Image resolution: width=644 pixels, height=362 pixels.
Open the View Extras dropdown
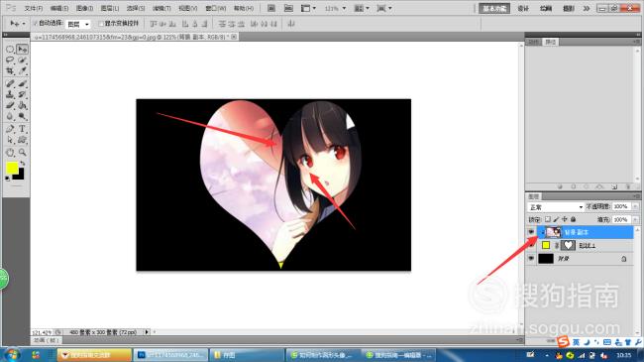coord(308,8)
